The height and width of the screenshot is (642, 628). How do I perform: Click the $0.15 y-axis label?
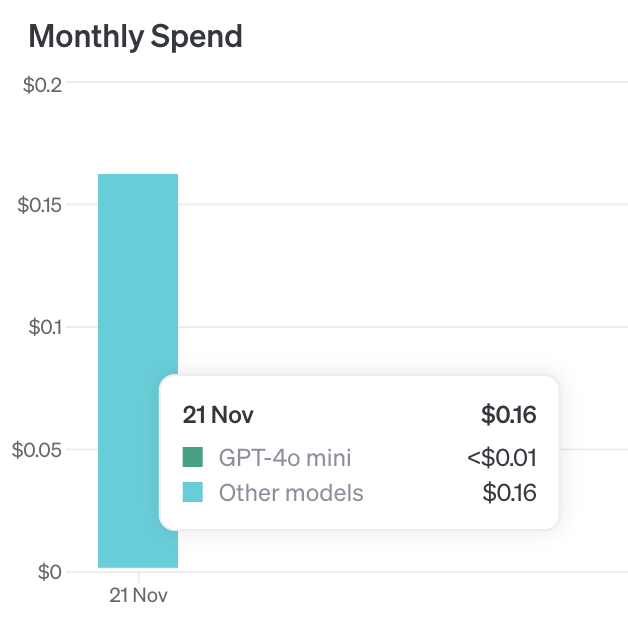click(39, 206)
